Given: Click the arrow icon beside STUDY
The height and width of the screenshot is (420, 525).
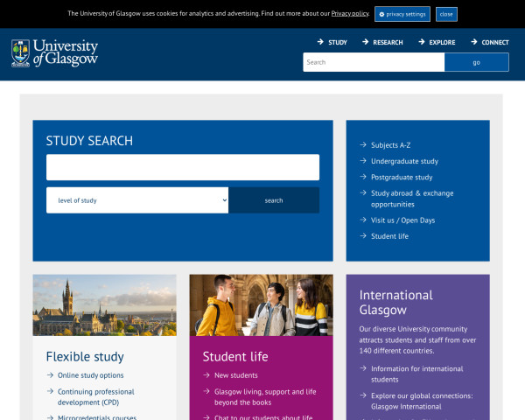Looking at the screenshot, I should pos(320,42).
